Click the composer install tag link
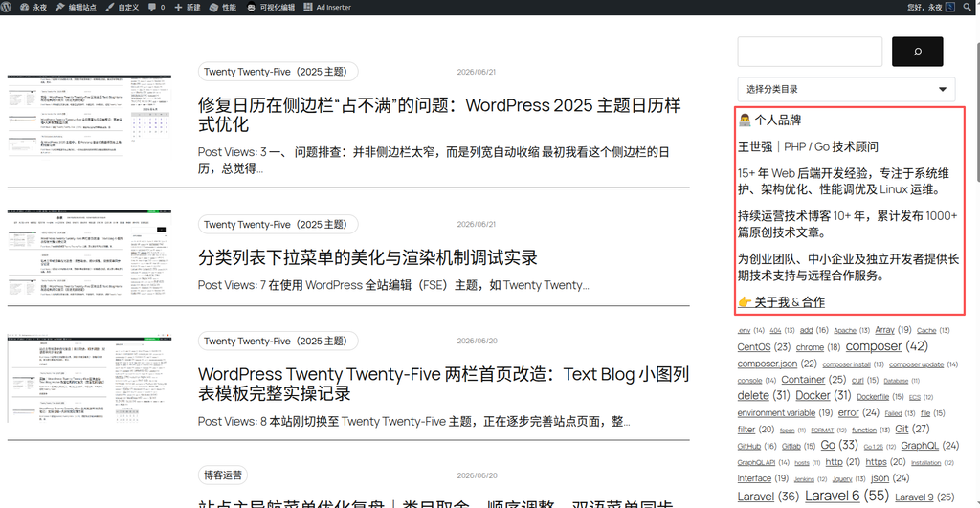The image size is (980, 508). tap(846, 364)
